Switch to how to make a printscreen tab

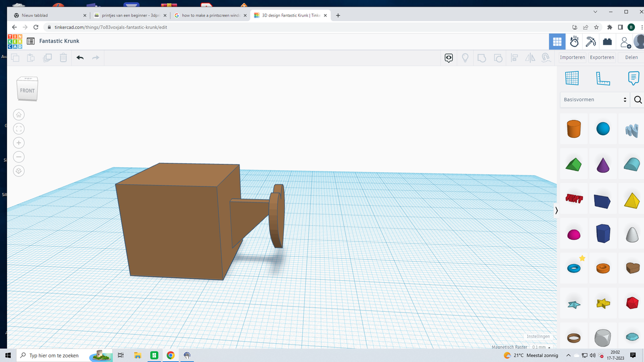[210, 16]
